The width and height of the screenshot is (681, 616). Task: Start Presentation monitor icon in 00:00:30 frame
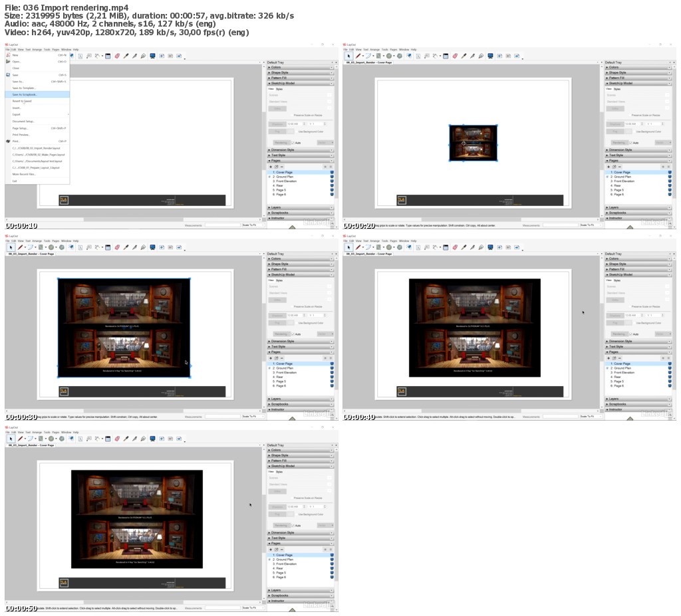pos(152,247)
